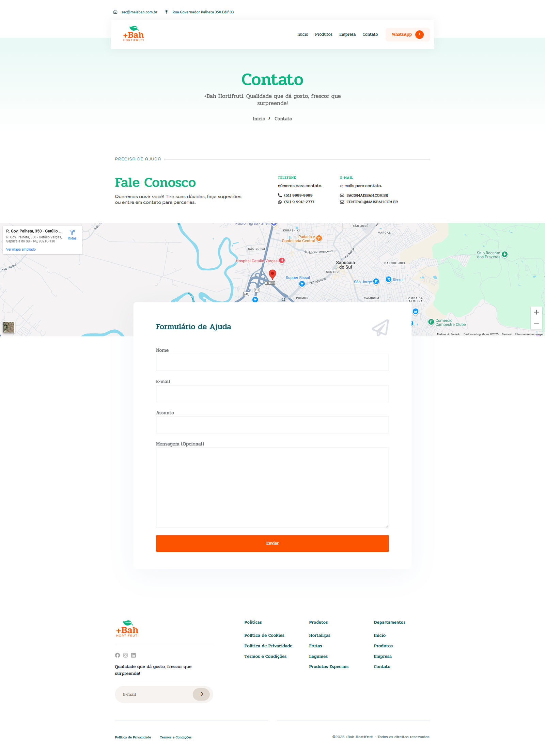Switch map to satellite view thumbnail
This screenshot has width=545, height=756.
point(9,327)
